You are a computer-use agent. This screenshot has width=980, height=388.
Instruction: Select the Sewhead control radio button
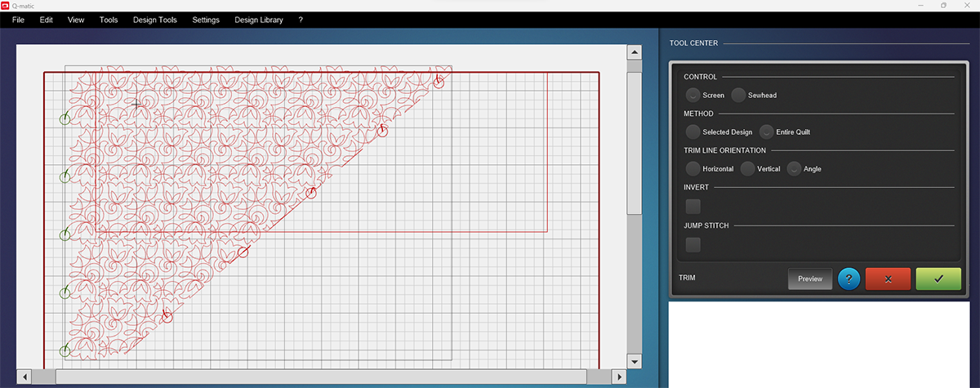click(739, 95)
